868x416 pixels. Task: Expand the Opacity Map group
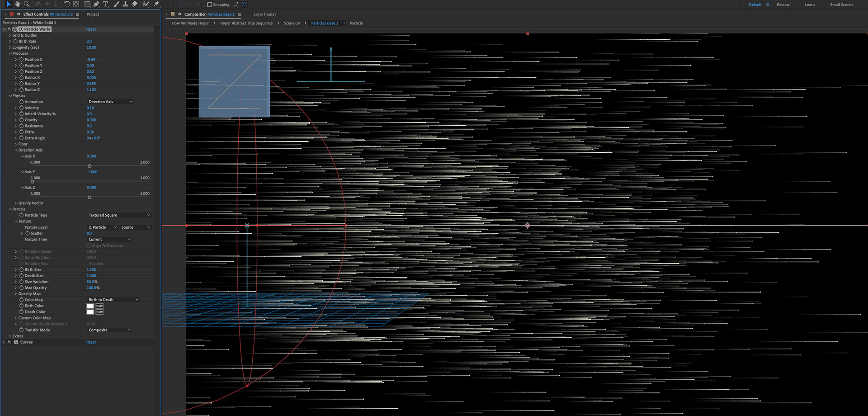tap(16, 294)
